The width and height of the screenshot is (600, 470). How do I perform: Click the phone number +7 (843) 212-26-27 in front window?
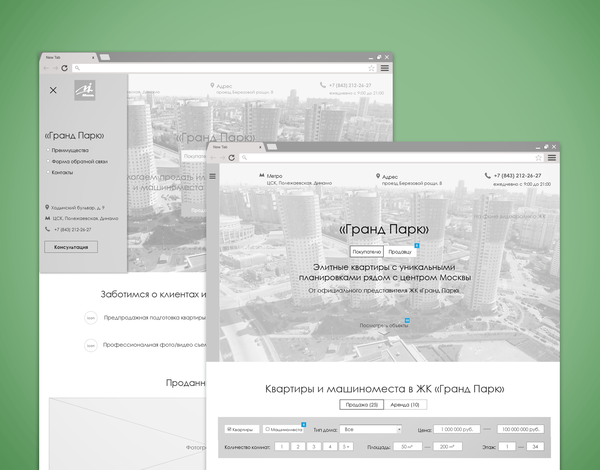517,176
